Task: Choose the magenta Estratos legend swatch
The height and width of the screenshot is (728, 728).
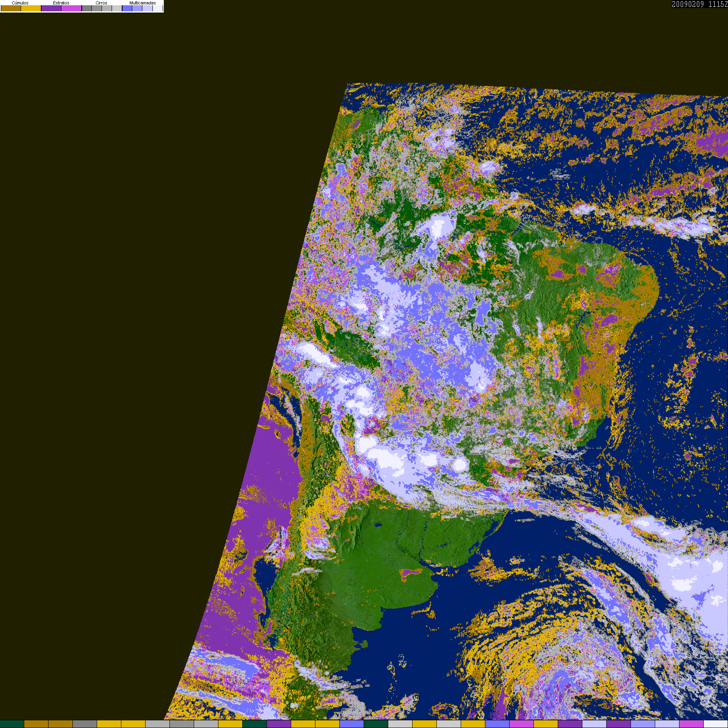Action: 72,8
